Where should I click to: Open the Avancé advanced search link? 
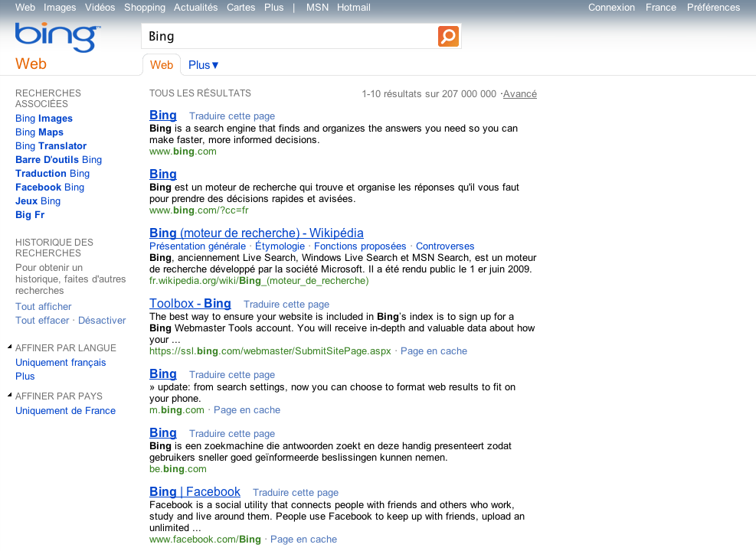[520, 94]
